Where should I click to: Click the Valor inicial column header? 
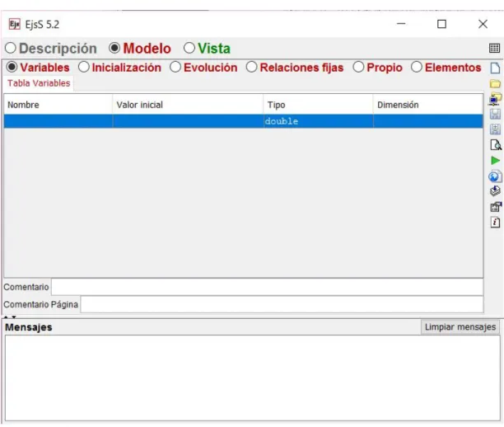[188, 105]
